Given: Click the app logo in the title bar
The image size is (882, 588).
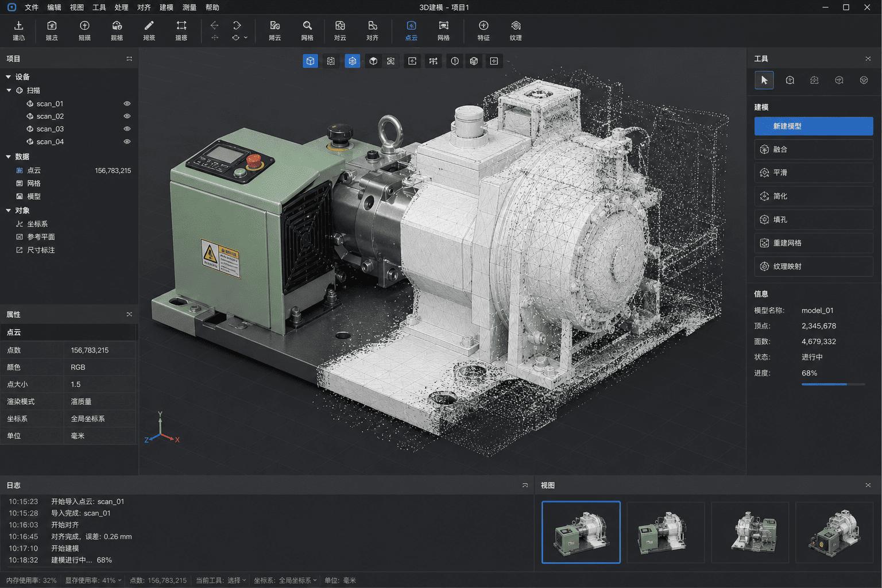Looking at the screenshot, I should point(11,7).
